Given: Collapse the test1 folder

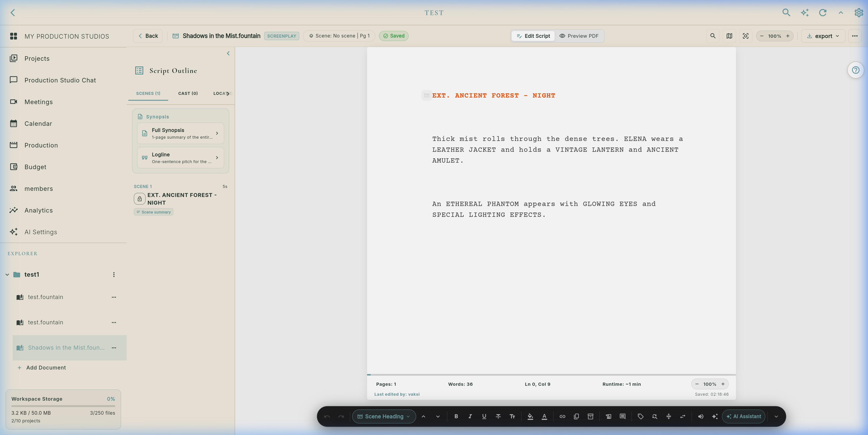Looking at the screenshot, I should click(x=7, y=275).
